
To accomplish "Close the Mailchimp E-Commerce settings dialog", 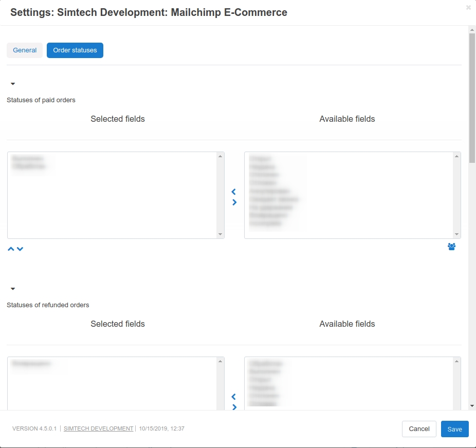I will [x=468, y=8].
